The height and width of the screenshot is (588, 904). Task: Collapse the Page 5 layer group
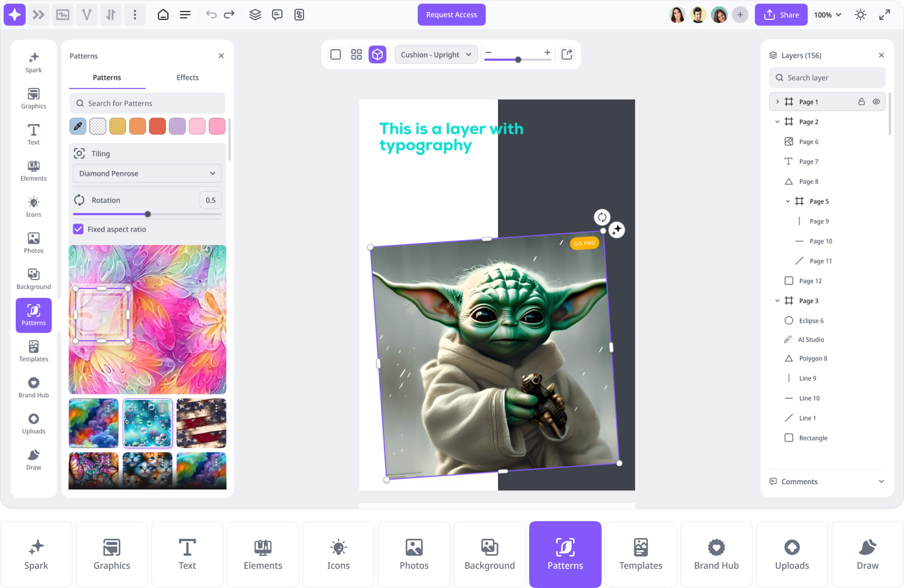pyautogui.click(x=788, y=201)
